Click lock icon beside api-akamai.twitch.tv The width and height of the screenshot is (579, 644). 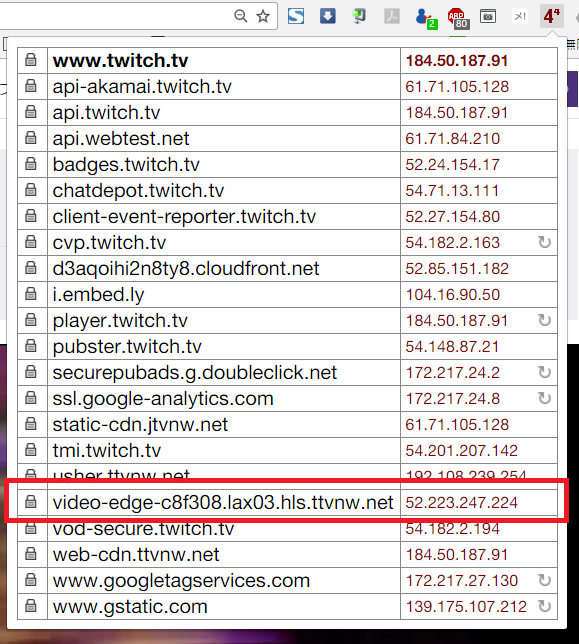[31, 86]
